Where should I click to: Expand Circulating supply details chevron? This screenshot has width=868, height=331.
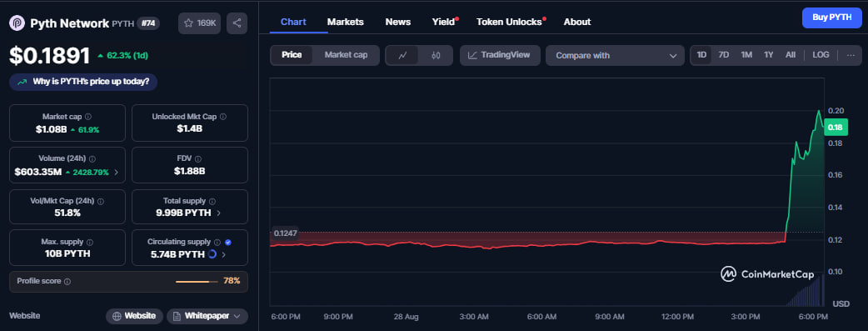coord(223,255)
